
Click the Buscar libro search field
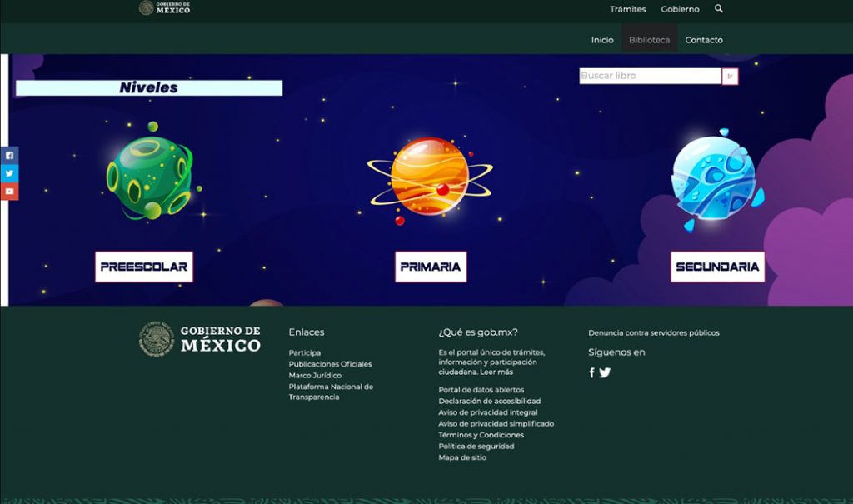650,76
